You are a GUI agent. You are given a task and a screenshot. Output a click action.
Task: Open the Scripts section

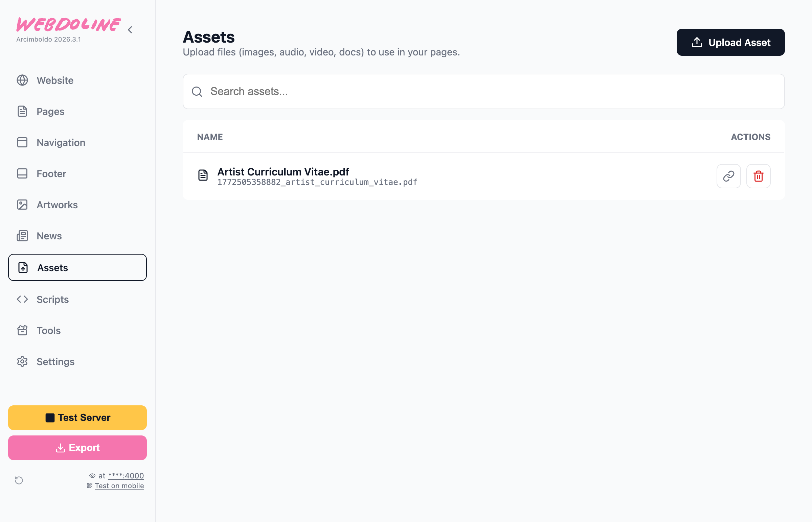(52, 299)
